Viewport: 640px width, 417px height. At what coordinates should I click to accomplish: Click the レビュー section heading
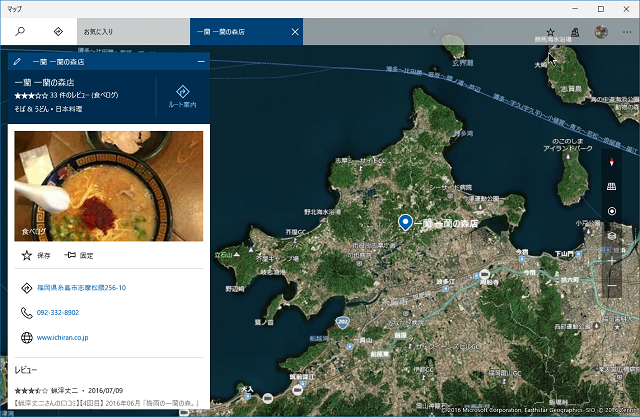click(26, 370)
